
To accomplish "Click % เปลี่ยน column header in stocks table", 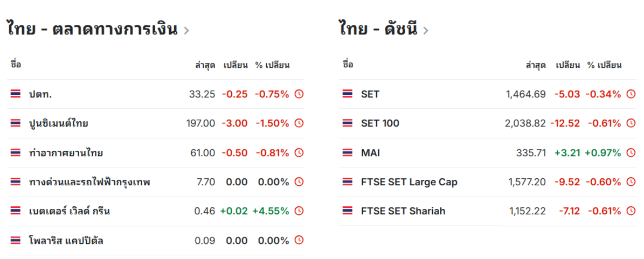I will tap(272, 65).
